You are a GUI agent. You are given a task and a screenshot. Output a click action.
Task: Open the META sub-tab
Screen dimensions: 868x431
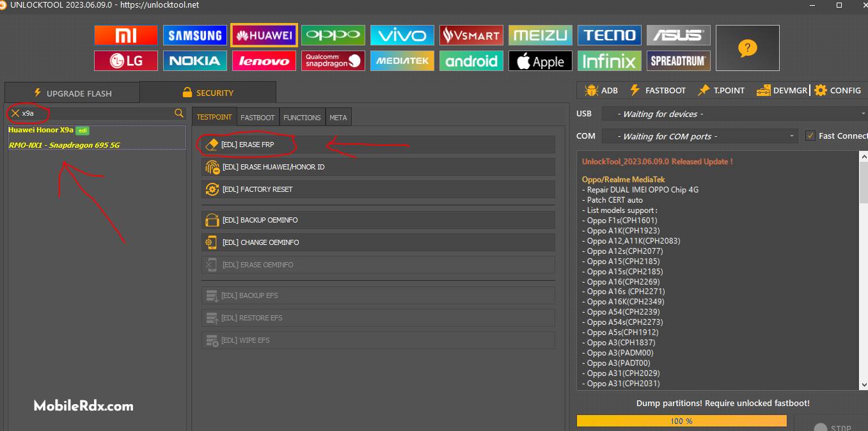(x=338, y=118)
